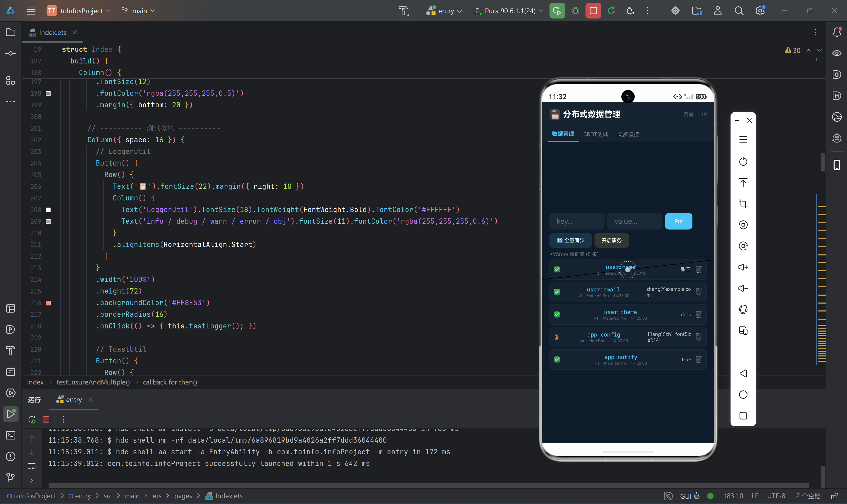Delete the user:email entry with trash icon
Screen dimensions: 847x504
pyautogui.click(x=699, y=292)
